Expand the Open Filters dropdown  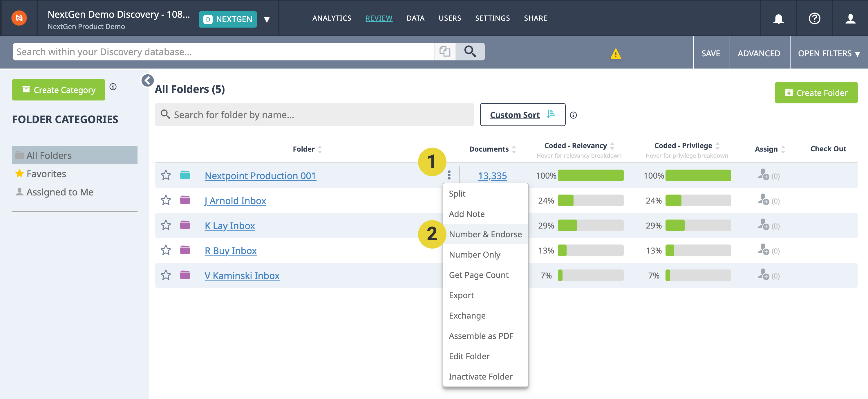click(x=829, y=53)
